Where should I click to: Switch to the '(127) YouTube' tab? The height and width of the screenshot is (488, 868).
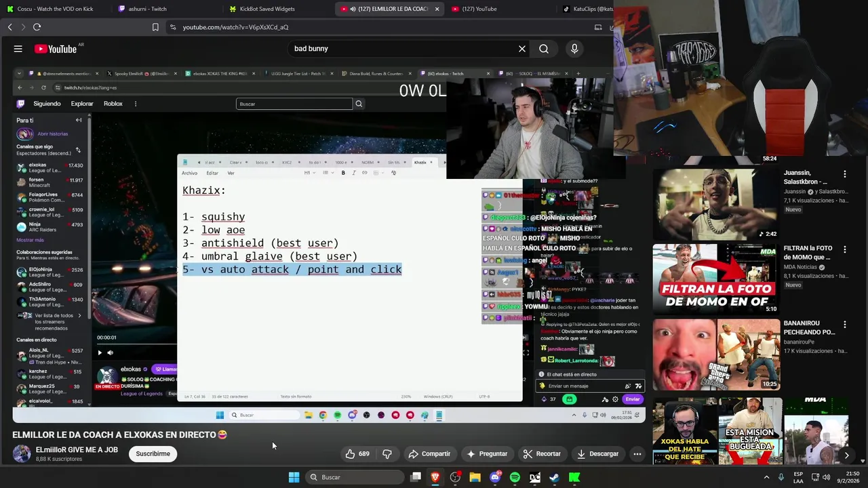click(479, 9)
